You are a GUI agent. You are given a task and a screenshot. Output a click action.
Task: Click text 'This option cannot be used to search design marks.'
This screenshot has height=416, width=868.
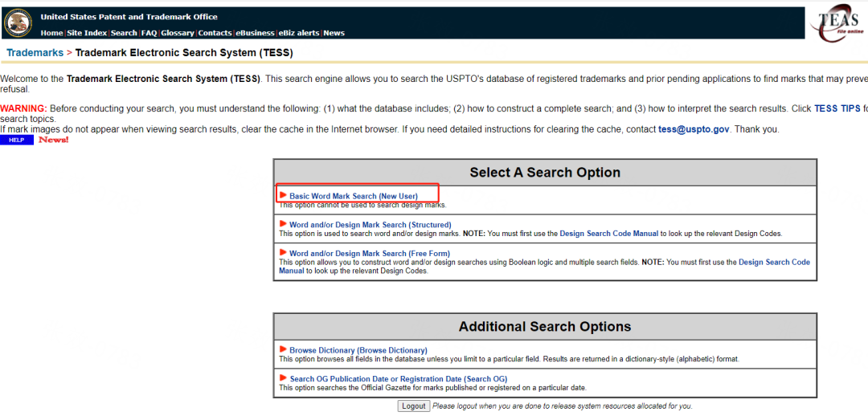pyautogui.click(x=362, y=205)
